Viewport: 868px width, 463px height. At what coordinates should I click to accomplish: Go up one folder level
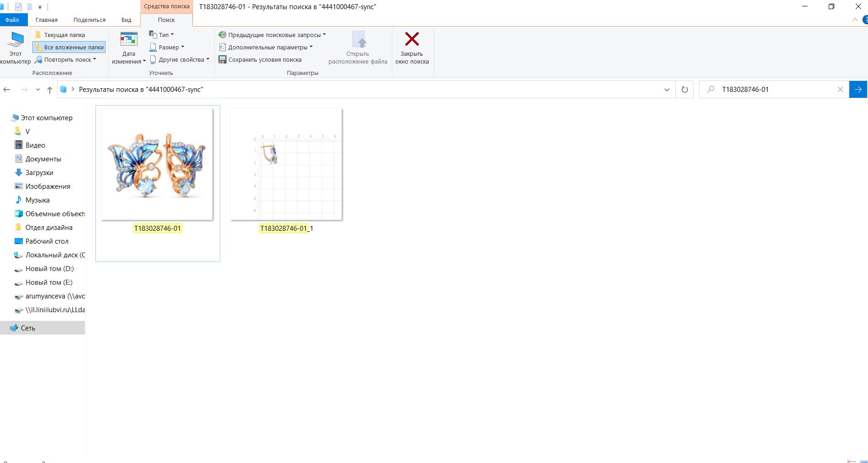[50, 90]
